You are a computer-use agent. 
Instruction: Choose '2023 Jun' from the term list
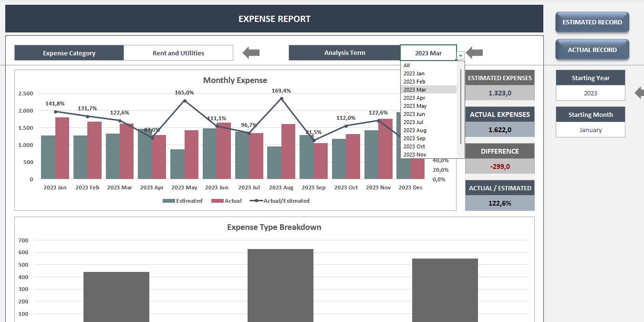(x=429, y=114)
